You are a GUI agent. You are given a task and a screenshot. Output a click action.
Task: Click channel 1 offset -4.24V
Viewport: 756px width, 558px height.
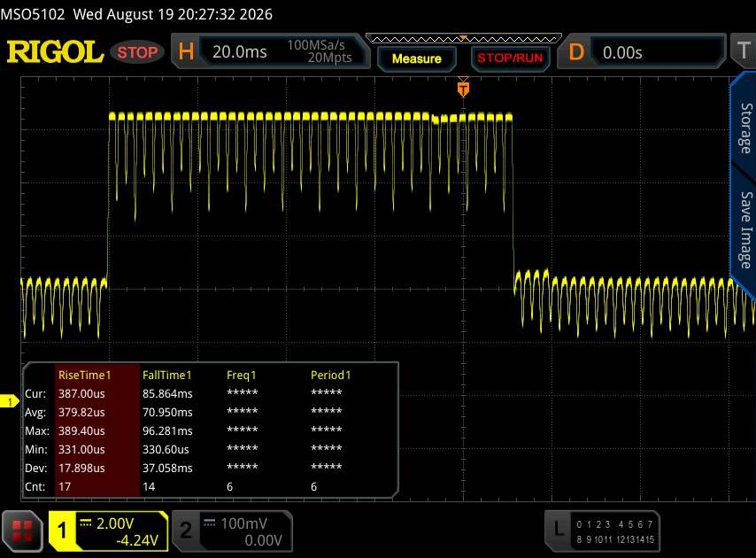137,540
